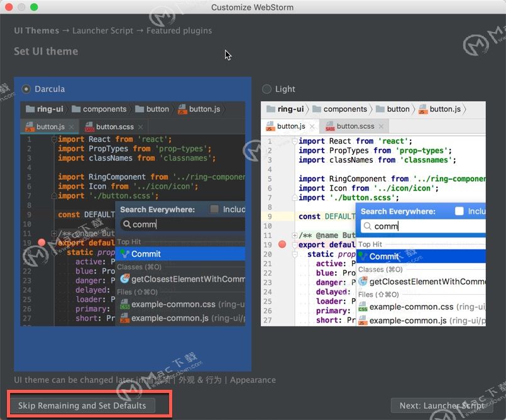Viewport: 506px width, 420px height.
Task: Click the 'Featured plugins' step label
Action: coord(179,31)
